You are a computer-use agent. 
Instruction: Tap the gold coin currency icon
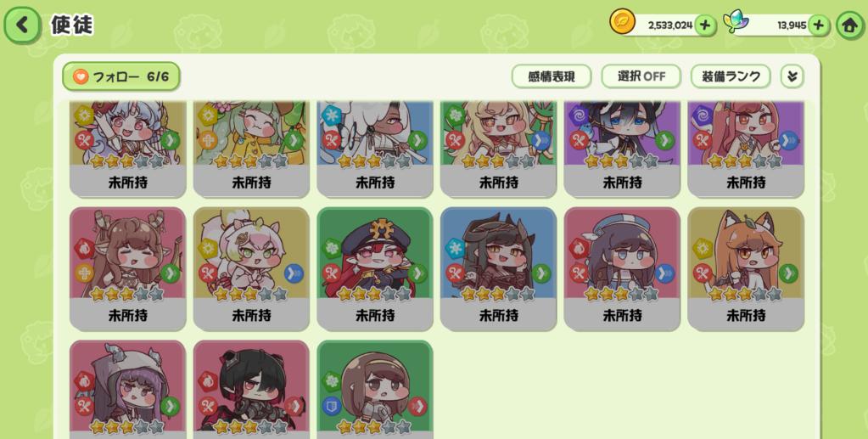point(622,21)
